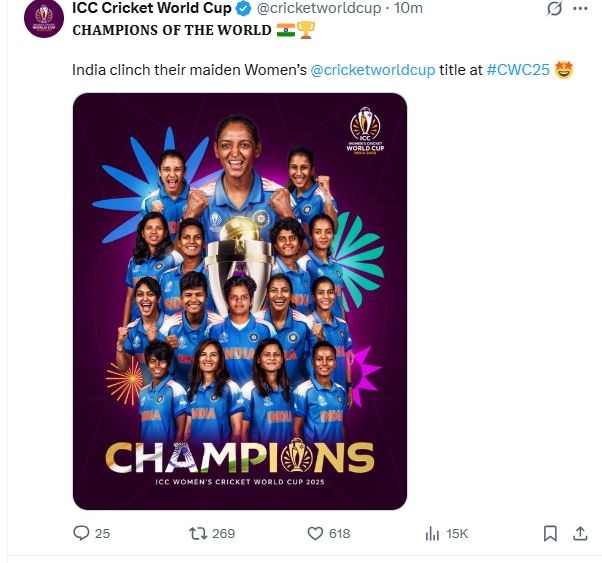602x563 pixels.
Task: Click the repost arrows icon
Action: pyautogui.click(x=197, y=533)
